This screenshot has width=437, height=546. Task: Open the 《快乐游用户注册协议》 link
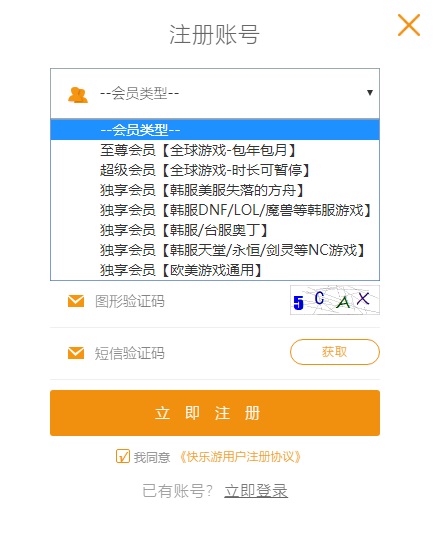pyautogui.click(x=240, y=457)
